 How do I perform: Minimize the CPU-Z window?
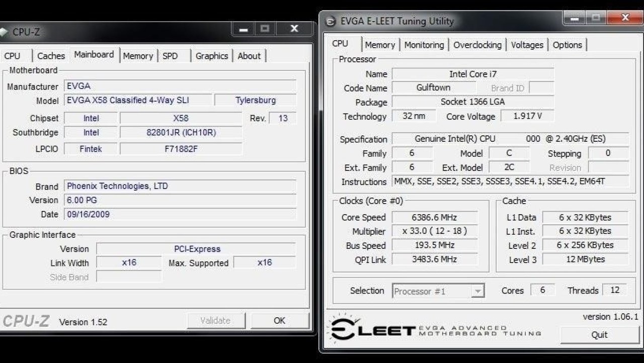[x=244, y=29]
